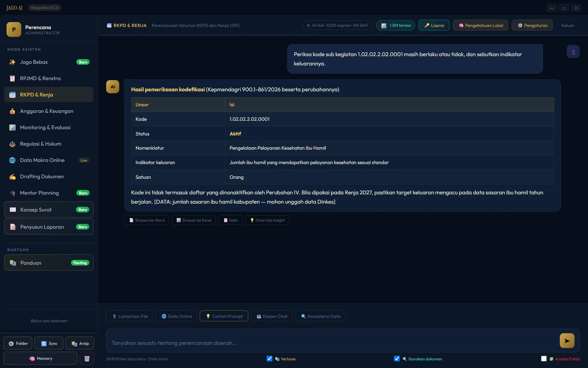This screenshot has height=368, width=588.
Task: Toggle the Verbose checkbox
Action: point(269,359)
